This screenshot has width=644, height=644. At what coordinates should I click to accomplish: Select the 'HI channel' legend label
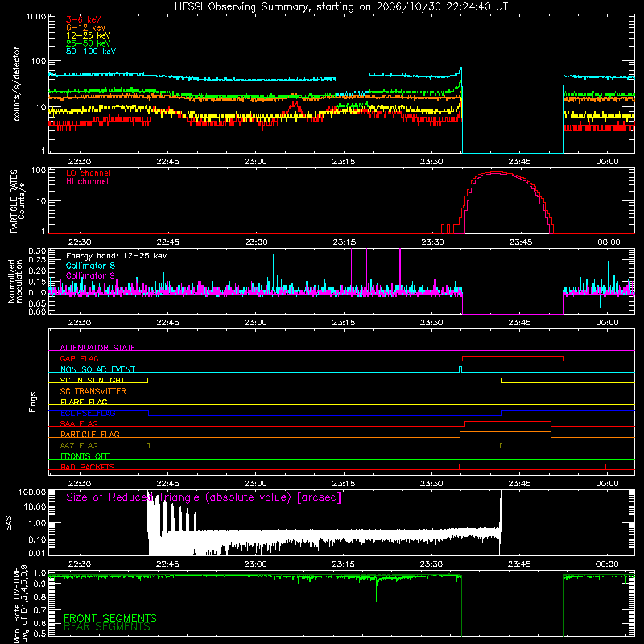pyautogui.click(x=87, y=182)
